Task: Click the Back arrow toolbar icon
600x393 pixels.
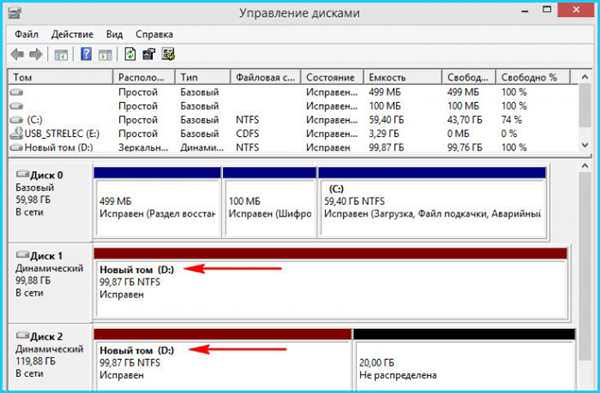Action: point(17,54)
